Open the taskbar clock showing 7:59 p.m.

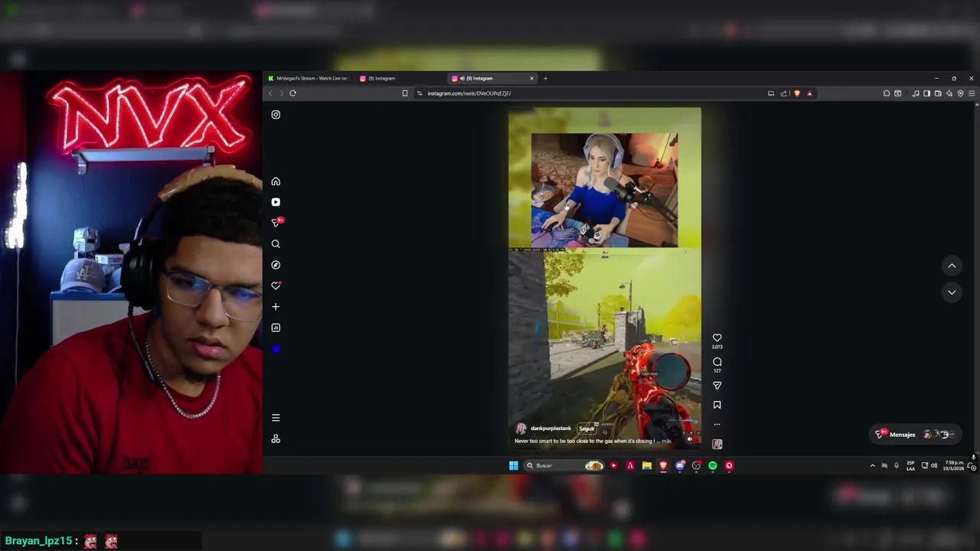pyautogui.click(x=954, y=465)
